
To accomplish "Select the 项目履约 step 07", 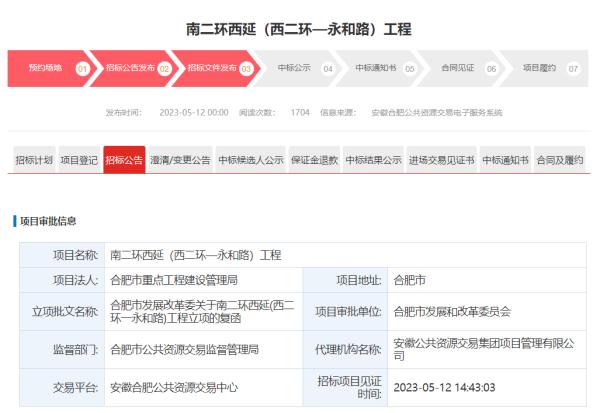I will [545, 69].
